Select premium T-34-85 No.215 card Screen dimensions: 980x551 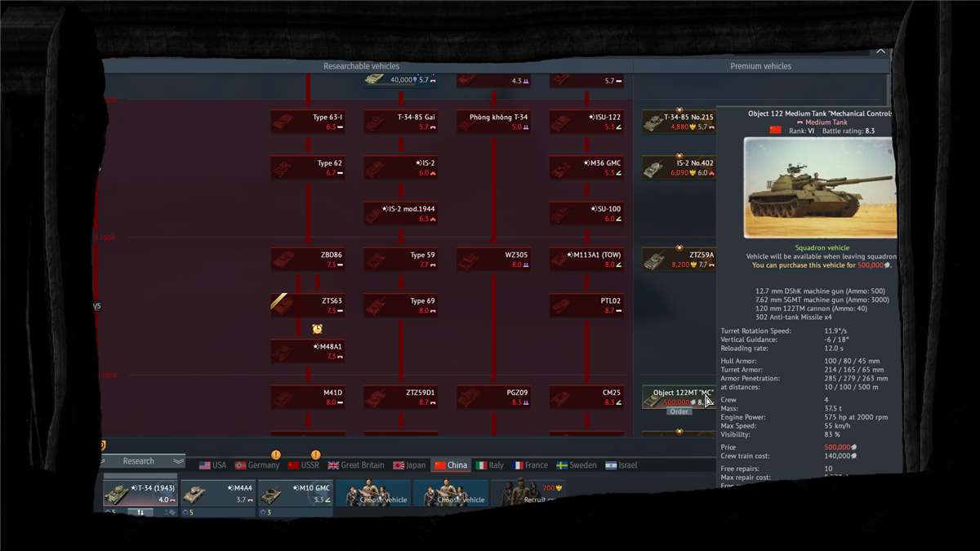point(679,122)
